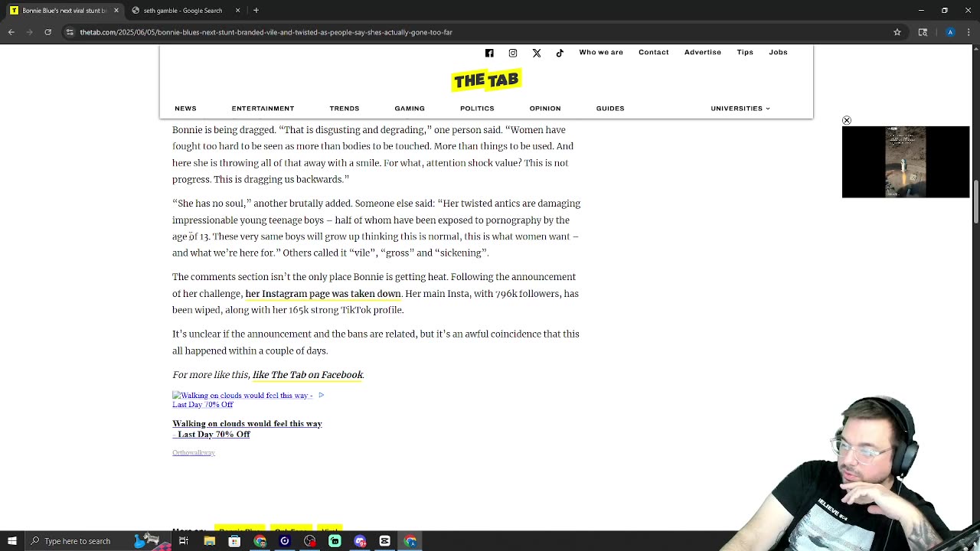Open the Chrome profile avatar

click(950, 32)
